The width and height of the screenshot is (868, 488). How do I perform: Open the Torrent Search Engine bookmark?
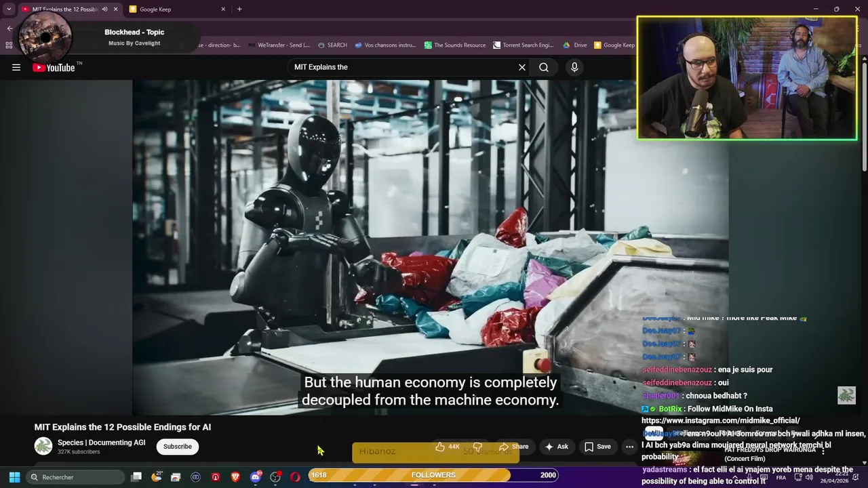524,45
